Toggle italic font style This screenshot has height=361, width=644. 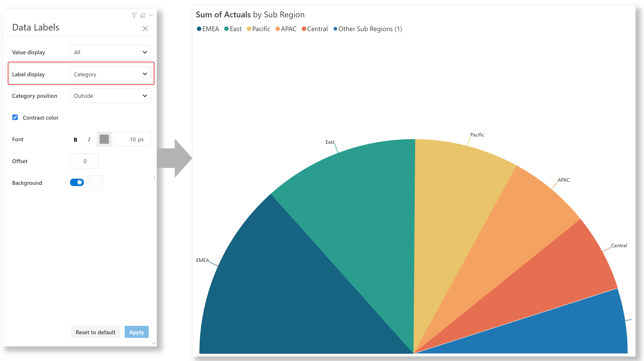pyautogui.click(x=89, y=139)
